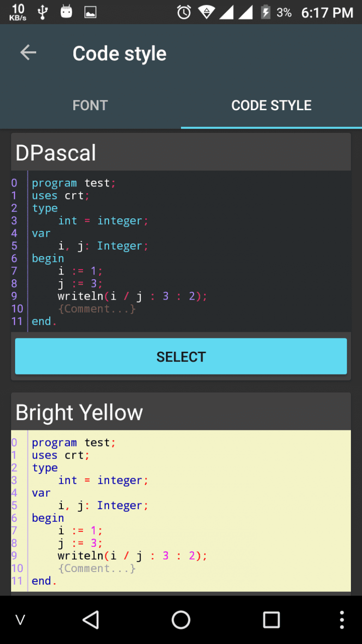The width and height of the screenshot is (362, 644).
Task: Tap the back arrow in the header
Action: pos(28,53)
